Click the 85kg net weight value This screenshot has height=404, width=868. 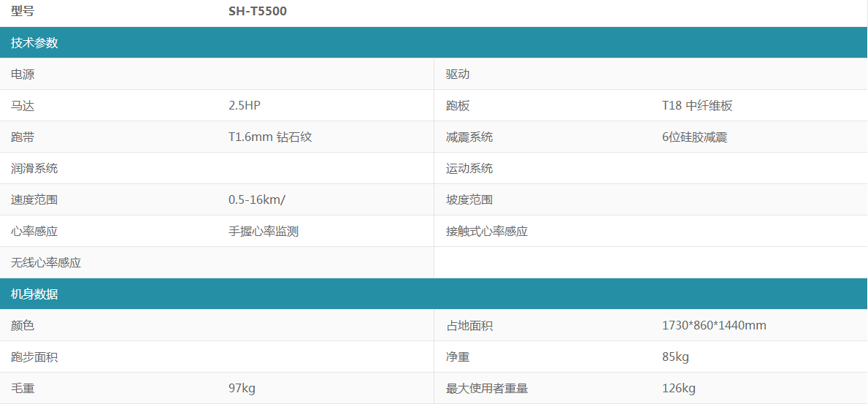pos(675,357)
